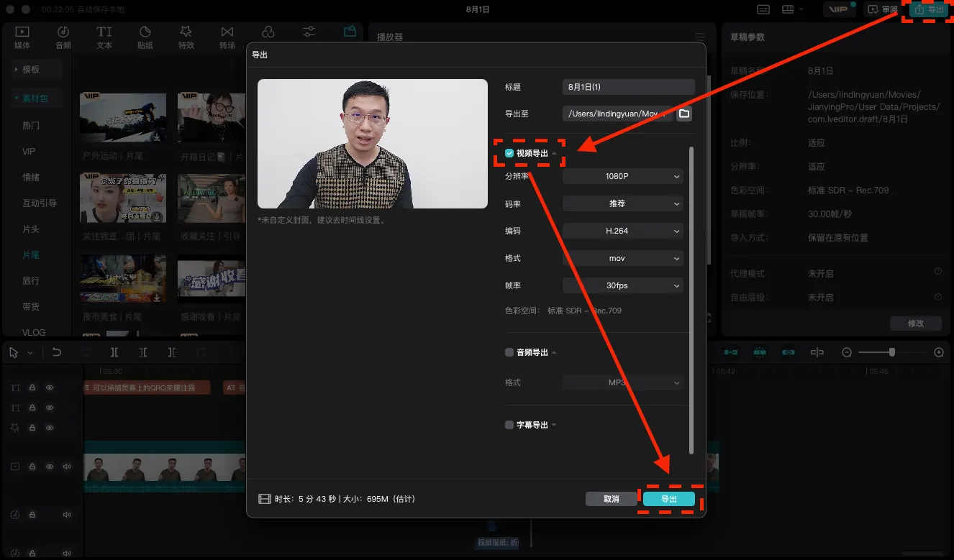Open the 码率 推荐 dropdown
954x560 pixels.
(622, 203)
